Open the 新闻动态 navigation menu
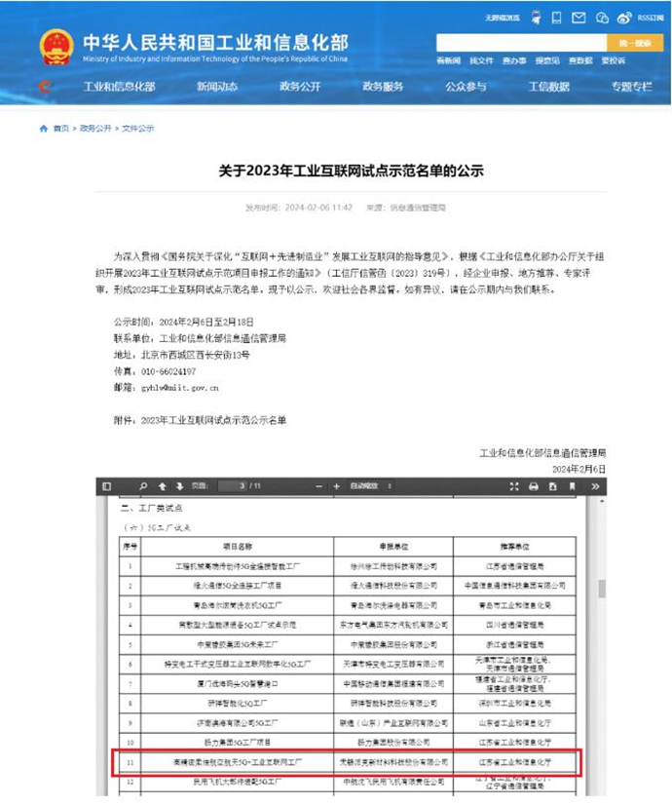Screen dimensions: 672x805 click(216, 87)
